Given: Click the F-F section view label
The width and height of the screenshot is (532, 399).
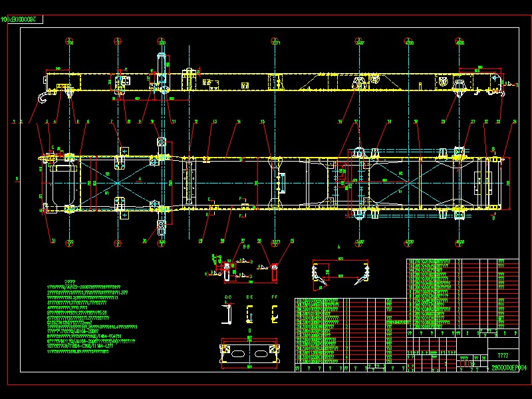Looking at the screenshot, I should pos(275,297).
